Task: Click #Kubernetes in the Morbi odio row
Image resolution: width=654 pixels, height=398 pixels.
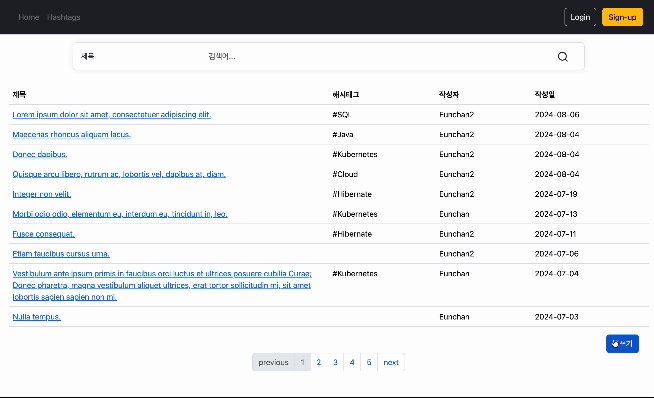Action: (x=355, y=214)
